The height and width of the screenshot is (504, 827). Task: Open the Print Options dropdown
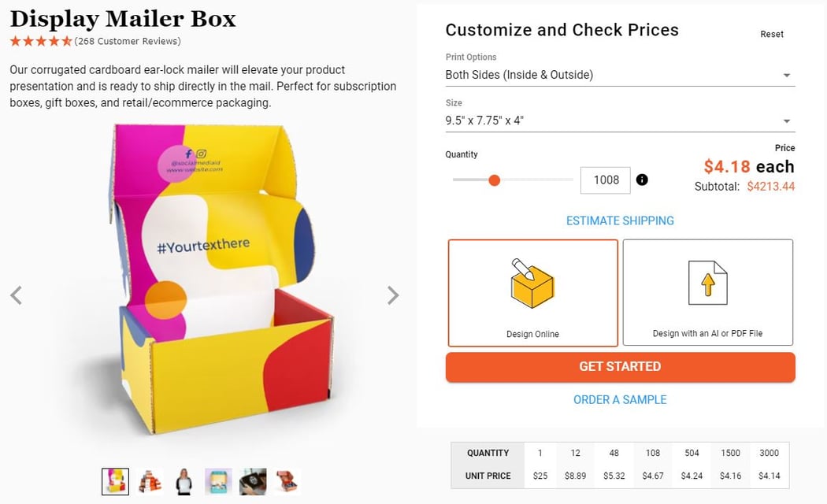coord(620,74)
